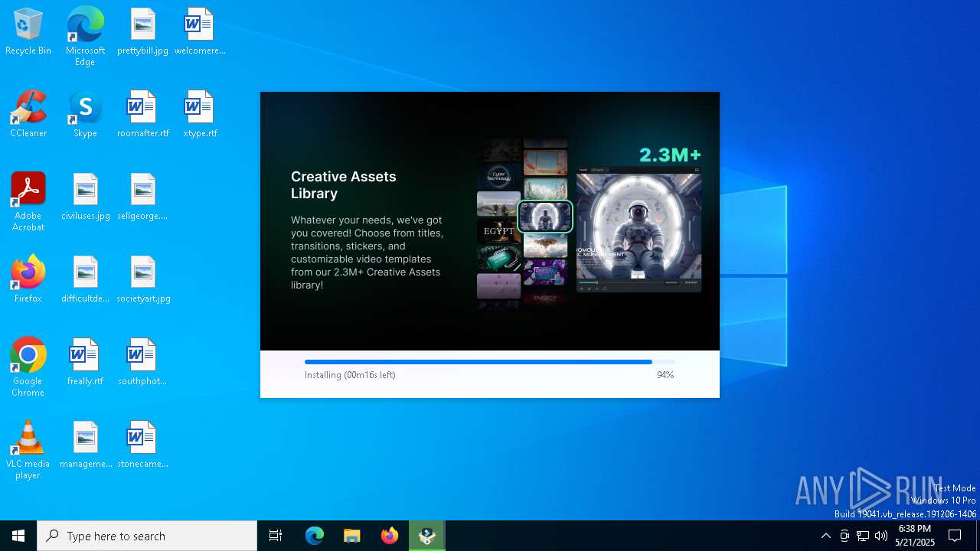The image size is (980, 551).
Task: Open Edge from the taskbar
Action: coord(315,536)
